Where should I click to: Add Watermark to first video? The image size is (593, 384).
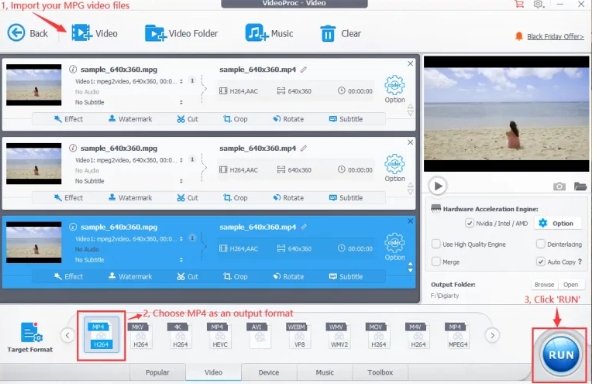tap(130, 119)
